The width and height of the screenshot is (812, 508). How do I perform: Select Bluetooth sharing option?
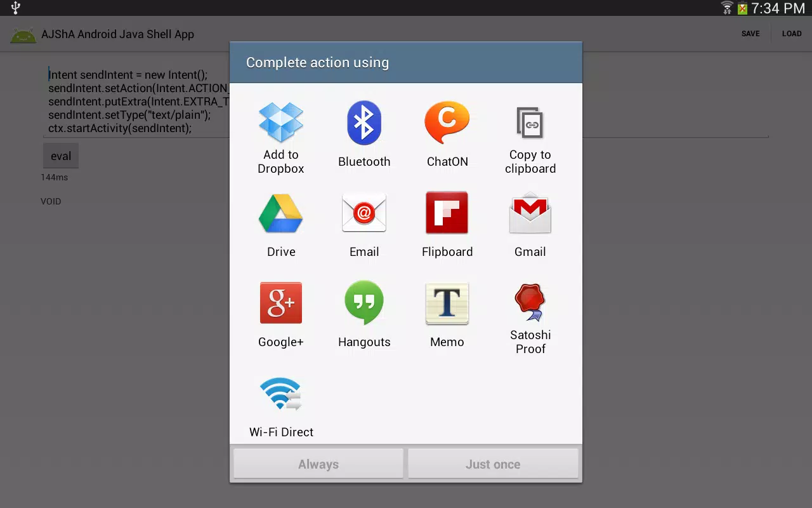click(x=364, y=123)
